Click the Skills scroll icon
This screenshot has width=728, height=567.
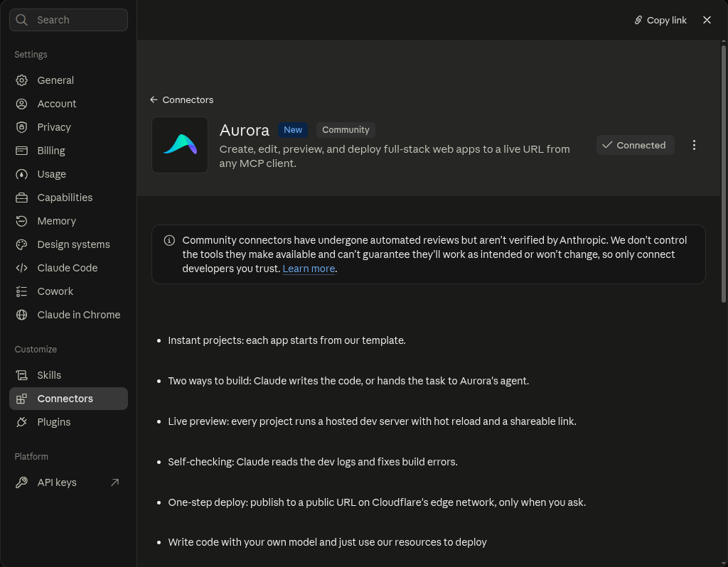tap(21, 375)
